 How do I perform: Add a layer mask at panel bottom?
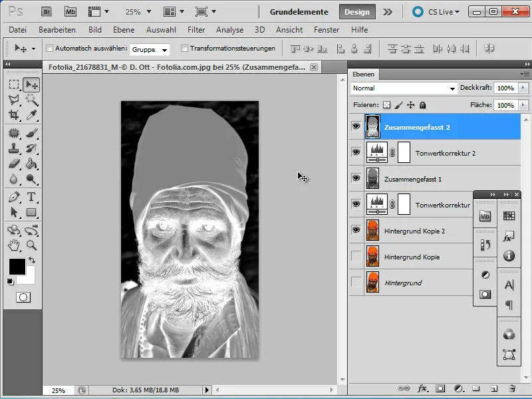pos(440,388)
